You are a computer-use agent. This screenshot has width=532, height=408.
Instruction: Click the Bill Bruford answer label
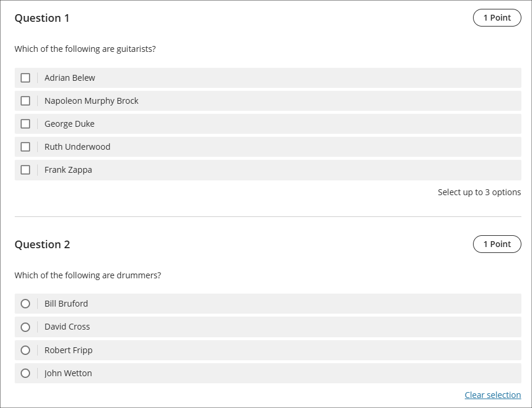click(66, 304)
